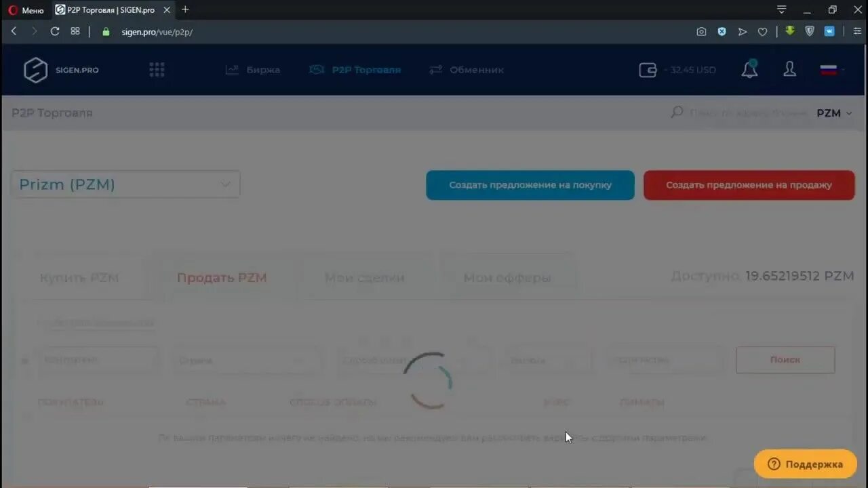868x488 pixels.
Task: Switch to the Купить PZM tab
Action: 79,278
